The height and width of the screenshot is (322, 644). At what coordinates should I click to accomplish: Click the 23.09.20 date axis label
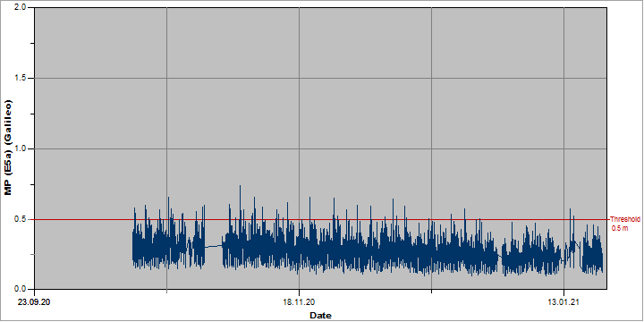click(x=35, y=302)
